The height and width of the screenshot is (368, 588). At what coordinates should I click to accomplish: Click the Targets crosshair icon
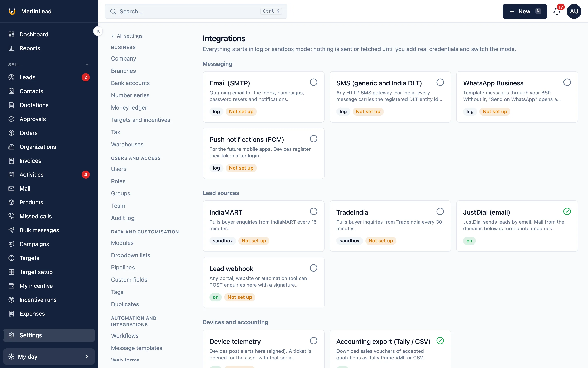[11, 258]
